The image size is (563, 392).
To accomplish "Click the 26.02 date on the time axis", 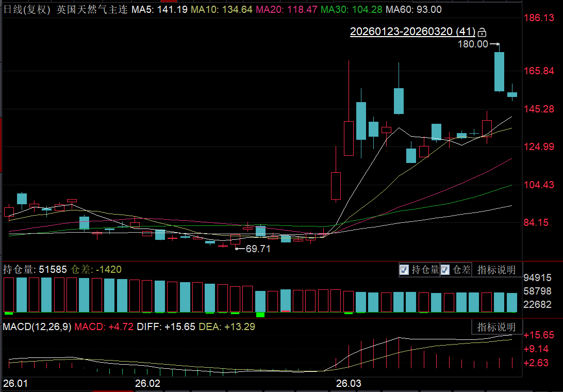I will (x=147, y=384).
